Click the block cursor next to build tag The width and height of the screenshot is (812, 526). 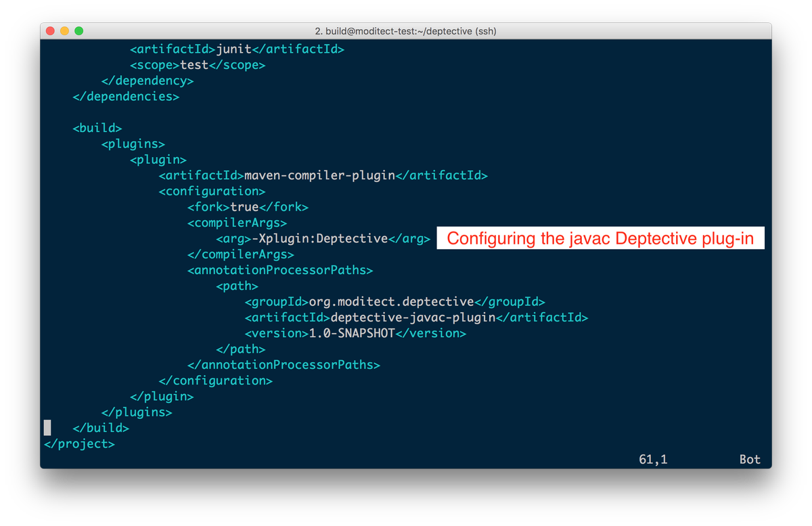point(46,427)
